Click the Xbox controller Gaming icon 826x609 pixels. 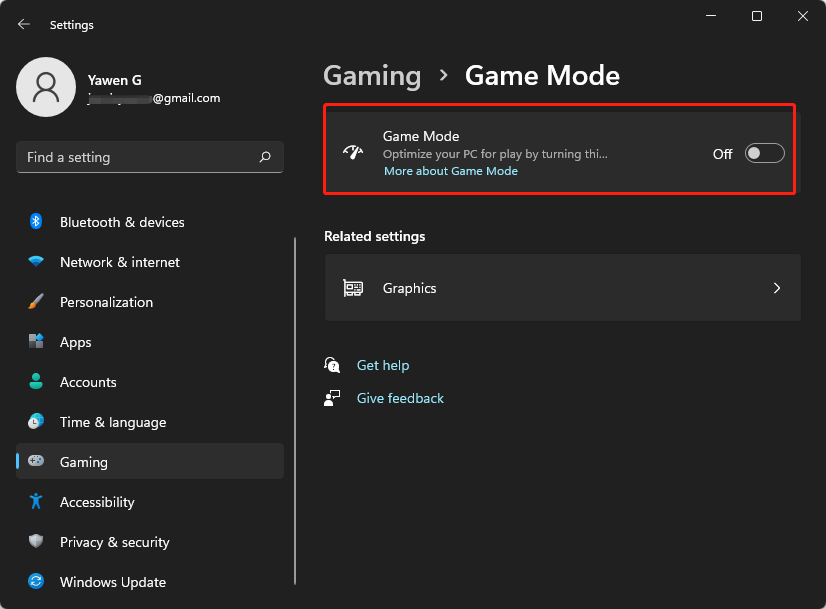pyautogui.click(x=37, y=462)
